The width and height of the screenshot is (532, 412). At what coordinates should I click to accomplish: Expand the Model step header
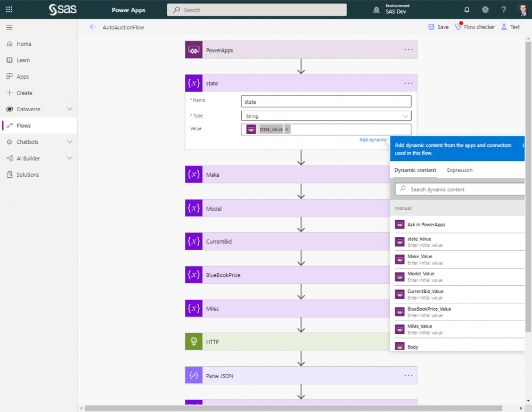pos(288,208)
